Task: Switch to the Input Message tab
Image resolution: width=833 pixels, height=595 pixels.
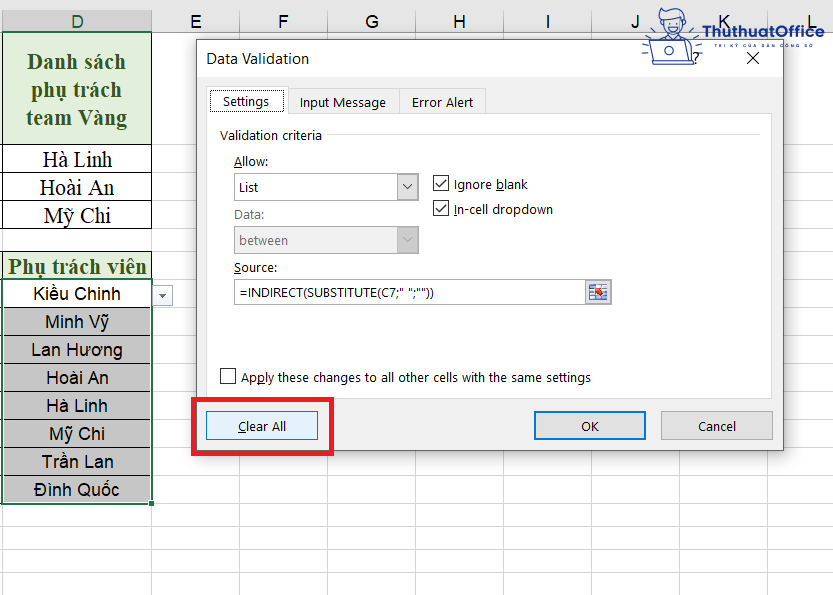Action: point(342,101)
